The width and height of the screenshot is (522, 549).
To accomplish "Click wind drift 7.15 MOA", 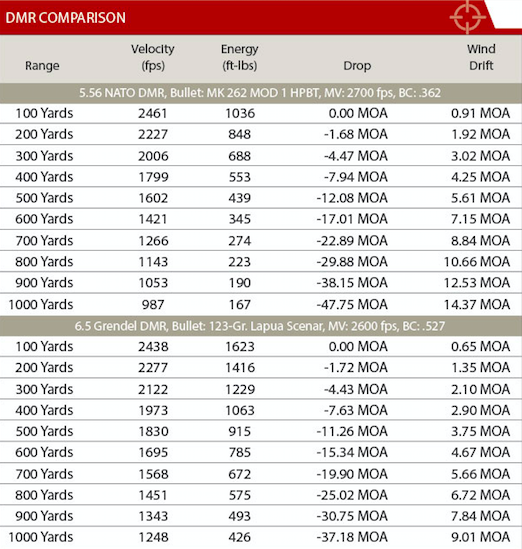I will pyautogui.click(x=480, y=219).
